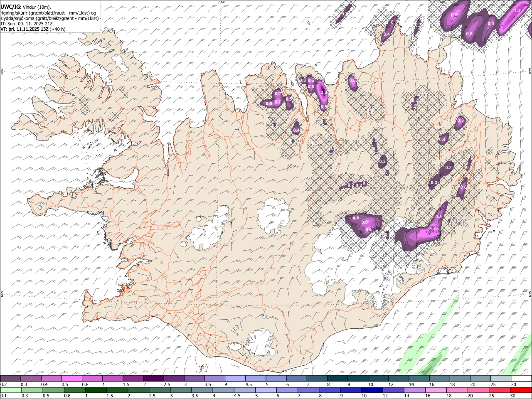
Task: Click the darkest green 1 swatch, lower row
Action: click(x=96, y=390)
